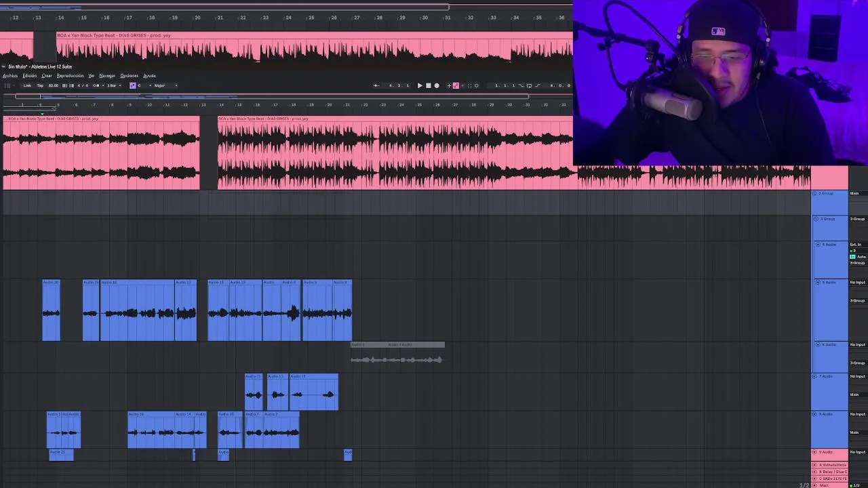Fold the 5 Audio track
The width and height of the screenshot is (868, 488).
(818, 282)
